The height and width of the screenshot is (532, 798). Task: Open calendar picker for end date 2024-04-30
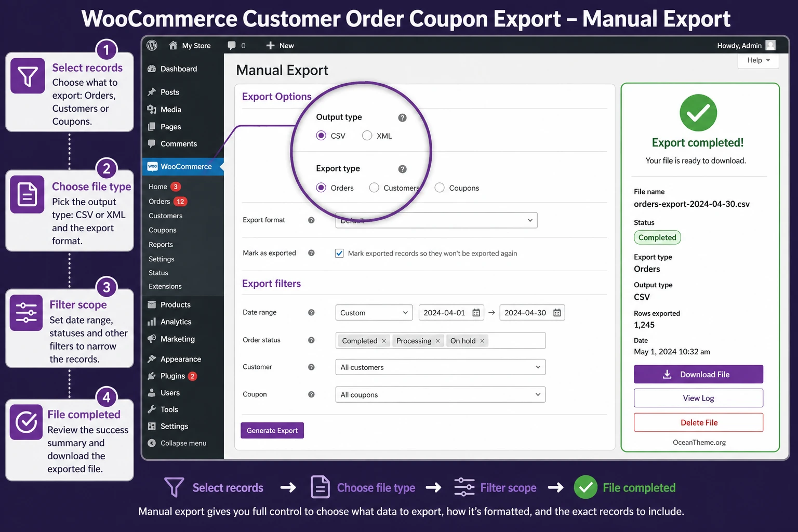click(x=557, y=312)
